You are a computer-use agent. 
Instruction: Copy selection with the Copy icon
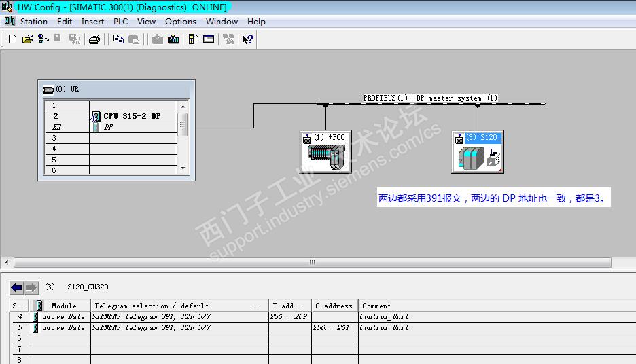118,39
